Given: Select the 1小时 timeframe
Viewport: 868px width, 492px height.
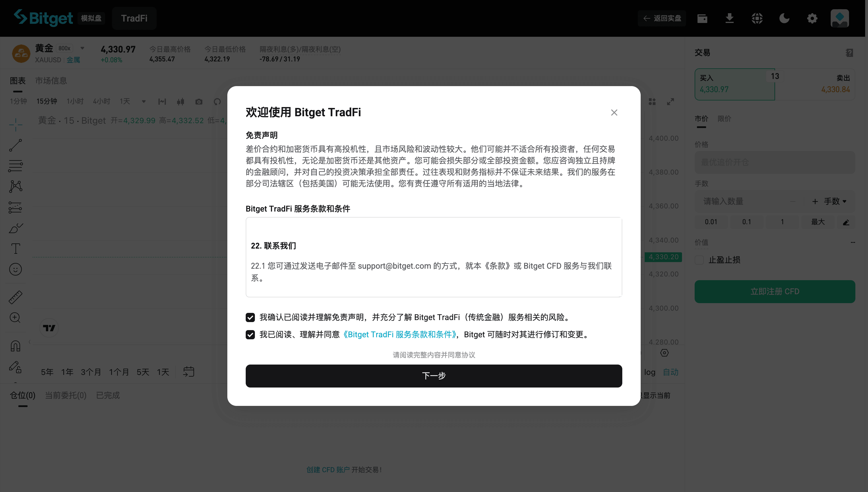Looking at the screenshot, I should click(x=75, y=101).
